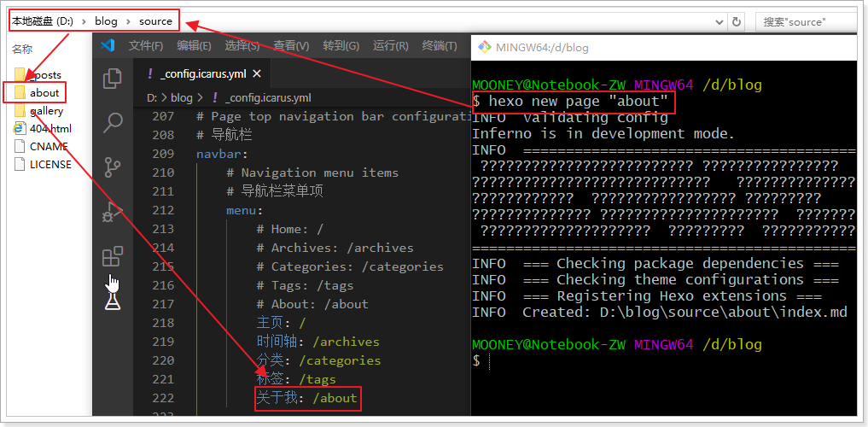Click the menu: key on line 212
The image size is (868, 427).
tap(244, 210)
